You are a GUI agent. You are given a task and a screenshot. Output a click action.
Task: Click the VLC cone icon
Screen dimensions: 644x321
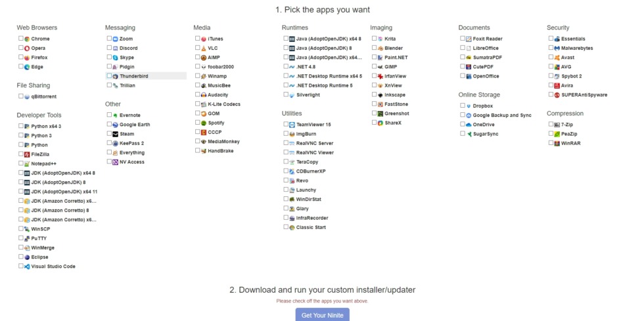204,49
